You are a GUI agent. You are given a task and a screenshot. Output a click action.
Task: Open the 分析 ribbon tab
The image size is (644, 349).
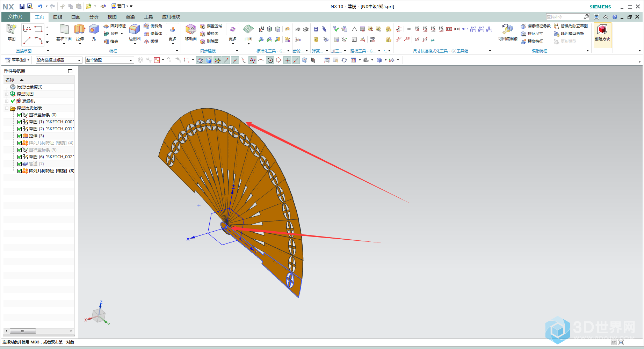[94, 17]
